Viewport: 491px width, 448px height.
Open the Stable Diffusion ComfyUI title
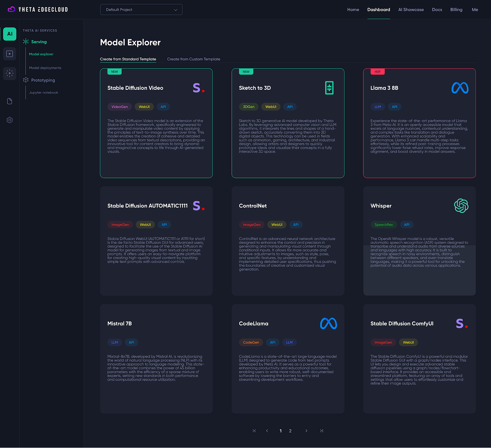click(402, 324)
